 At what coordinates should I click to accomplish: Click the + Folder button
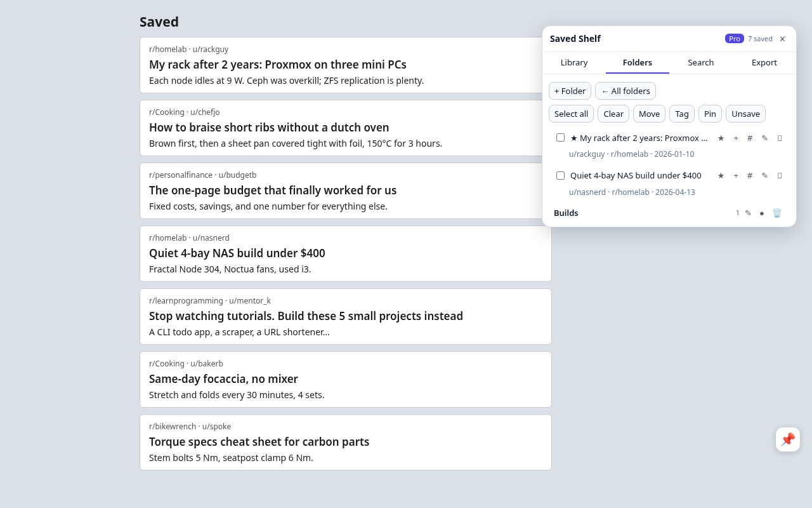[x=570, y=91]
